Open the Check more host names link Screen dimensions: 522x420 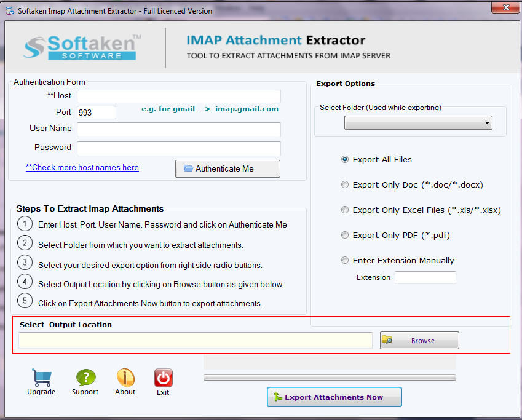point(82,167)
